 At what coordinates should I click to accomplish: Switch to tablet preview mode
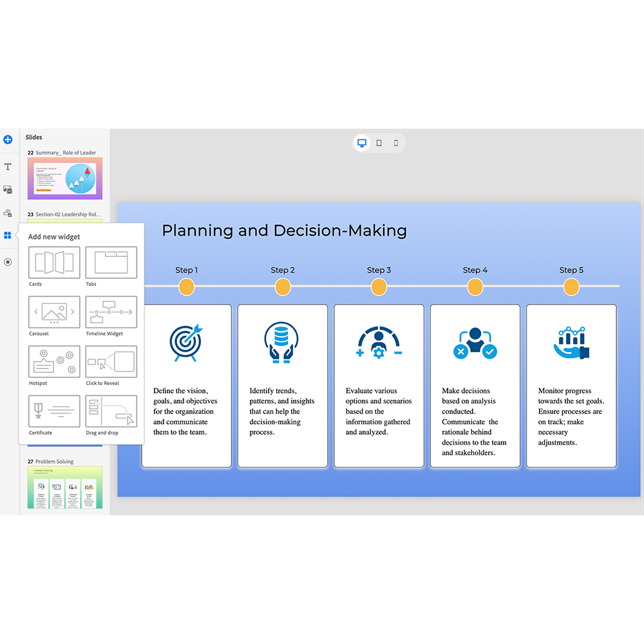379,143
